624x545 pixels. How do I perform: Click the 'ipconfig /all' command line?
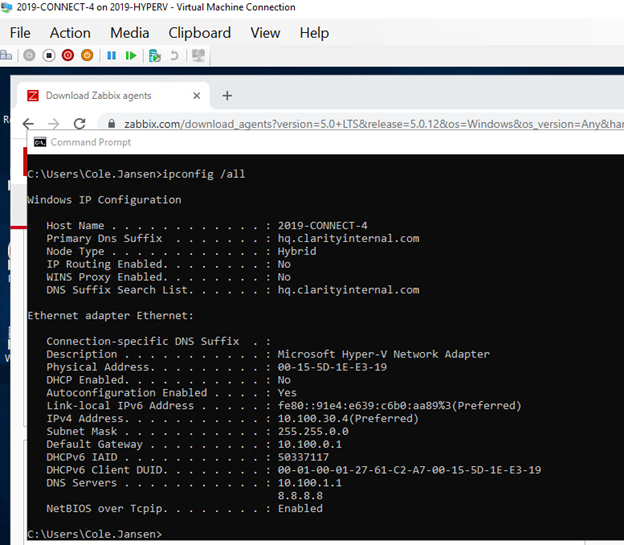point(204,174)
